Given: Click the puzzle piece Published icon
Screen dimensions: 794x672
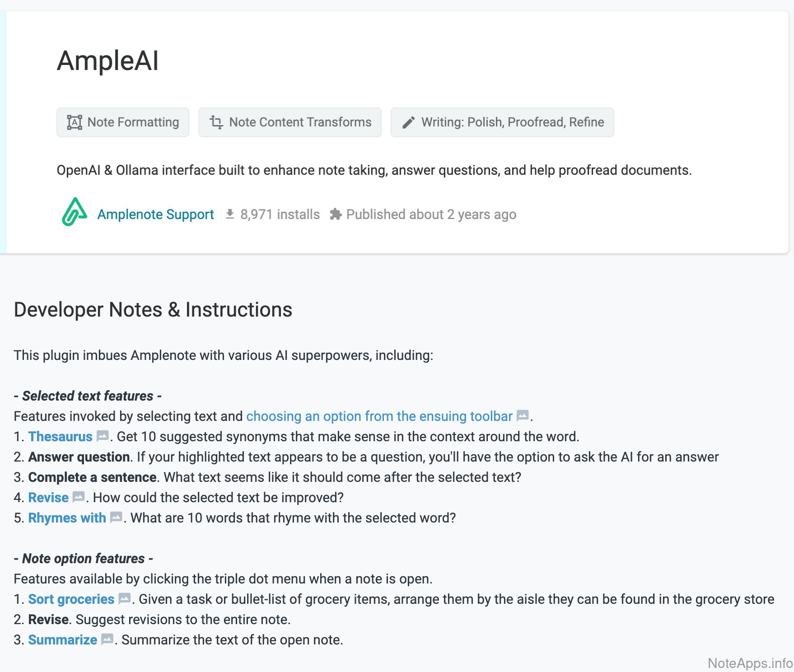Looking at the screenshot, I should [336, 214].
